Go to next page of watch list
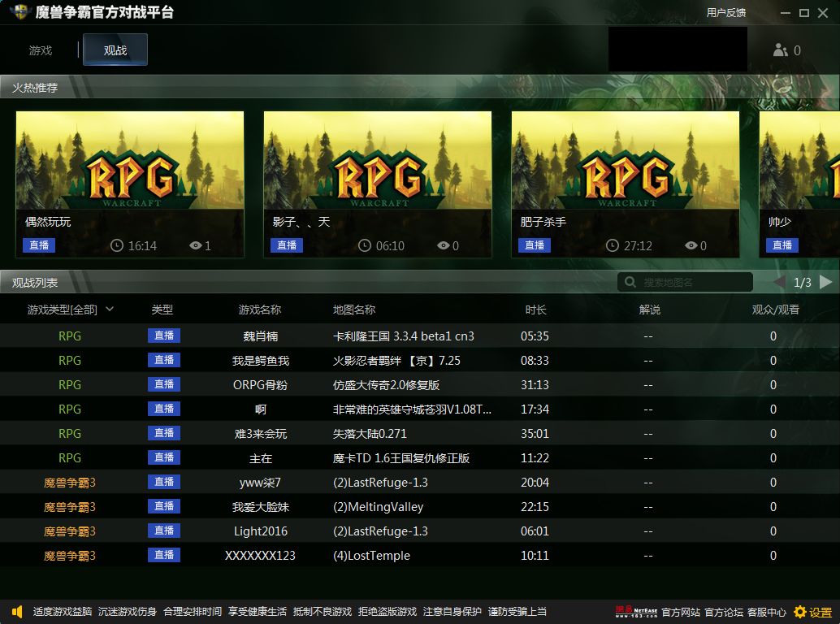 click(x=825, y=282)
